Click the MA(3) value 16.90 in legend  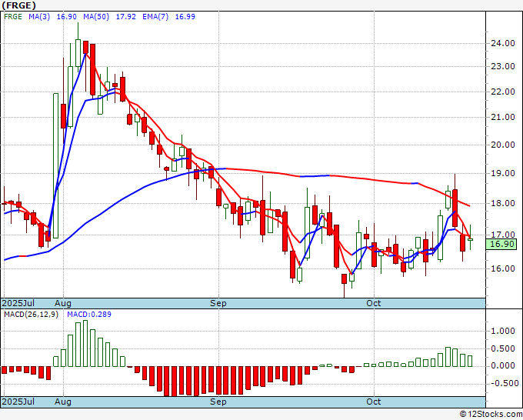66,17
